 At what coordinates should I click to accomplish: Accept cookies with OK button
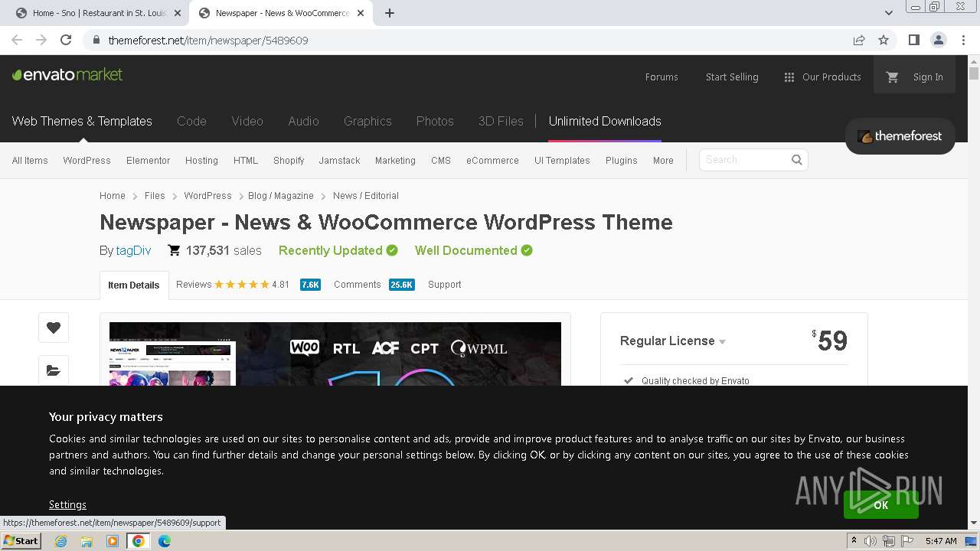pos(881,505)
